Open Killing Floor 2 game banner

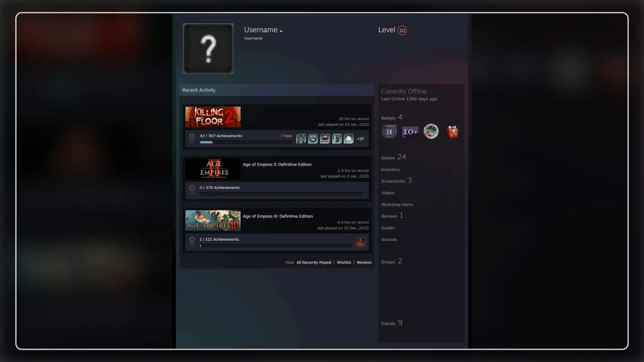pos(213,117)
